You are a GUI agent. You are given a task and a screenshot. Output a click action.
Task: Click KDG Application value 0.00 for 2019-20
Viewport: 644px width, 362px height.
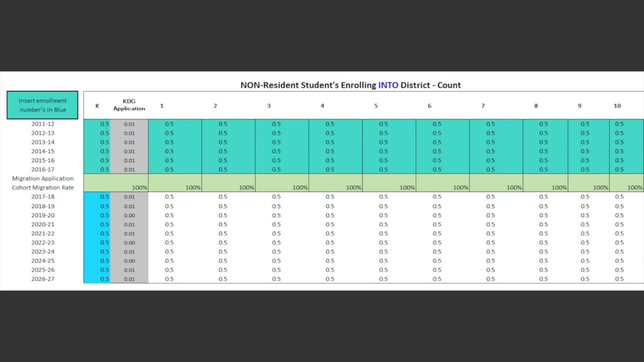tap(129, 215)
